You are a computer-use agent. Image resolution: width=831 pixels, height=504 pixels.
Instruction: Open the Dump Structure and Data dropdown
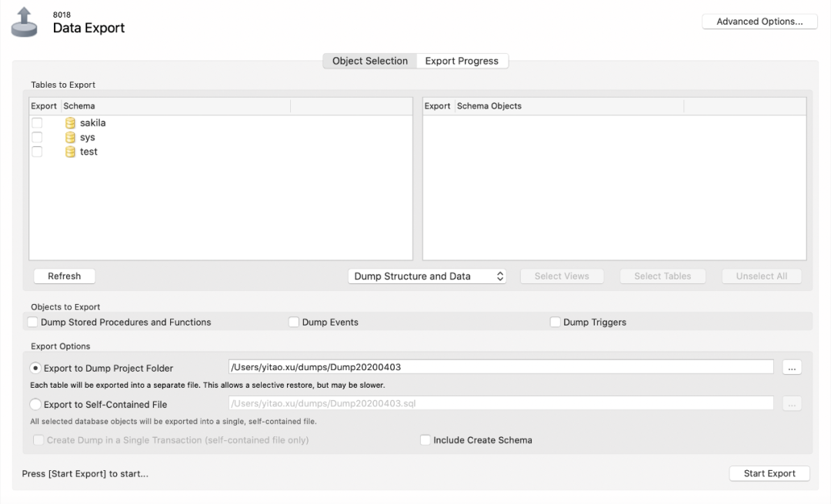tap(427, 275)
